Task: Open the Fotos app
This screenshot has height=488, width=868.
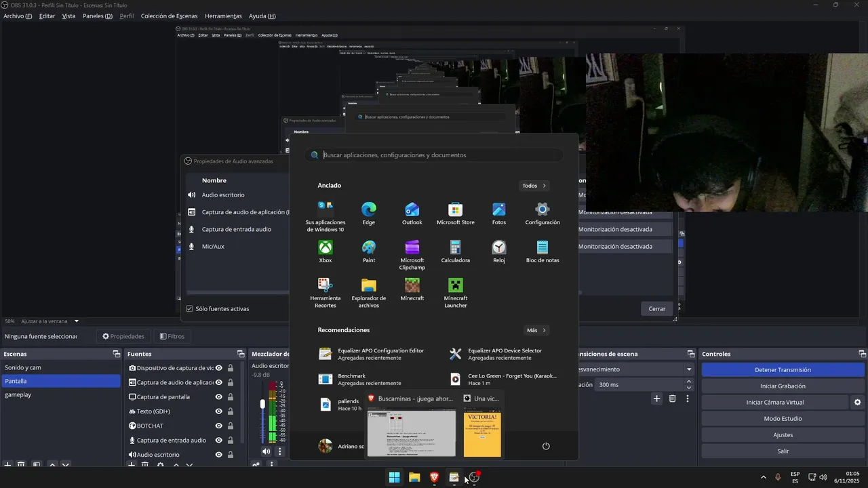Action: 498,213
